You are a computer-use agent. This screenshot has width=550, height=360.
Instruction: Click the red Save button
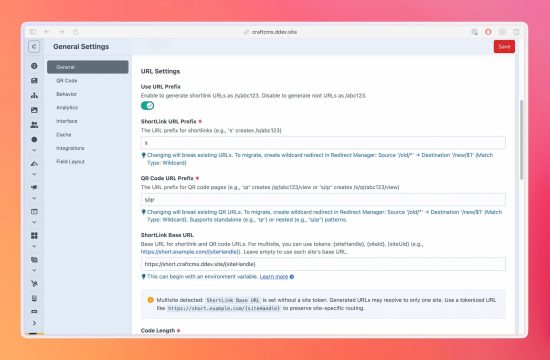pyautogui.click(x=504, y=47)
